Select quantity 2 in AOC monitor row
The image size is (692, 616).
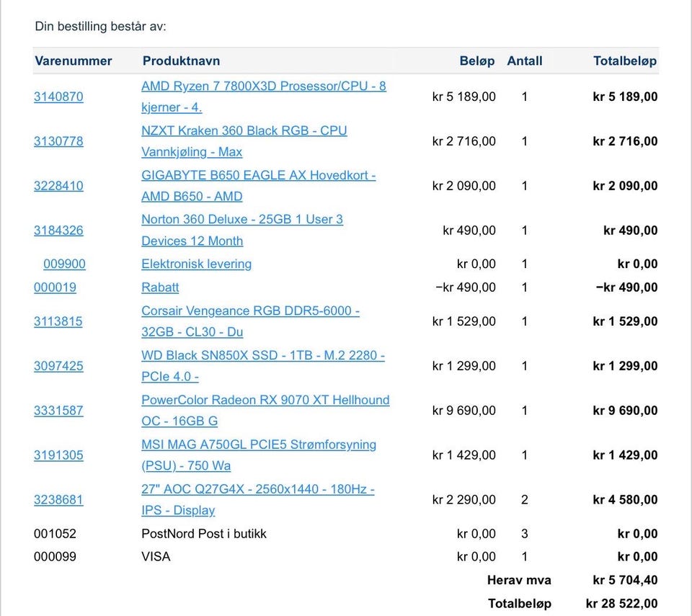[x=524, y=499]
